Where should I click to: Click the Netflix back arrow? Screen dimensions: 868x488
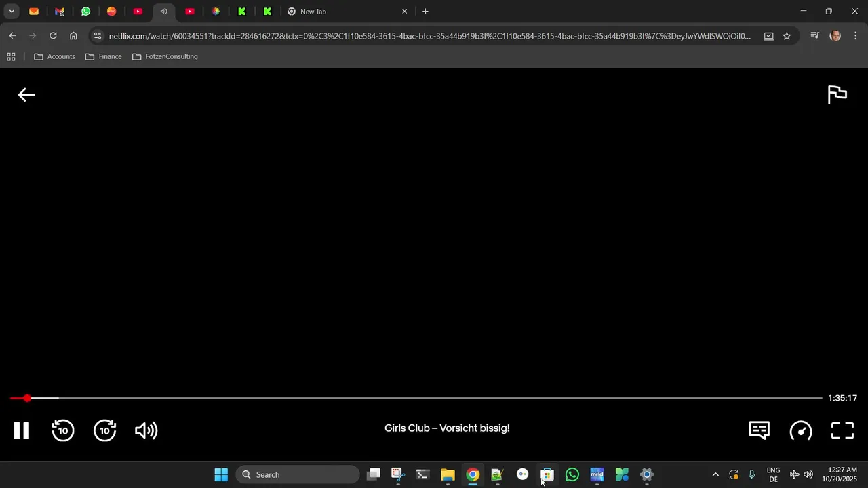(26, 95)
